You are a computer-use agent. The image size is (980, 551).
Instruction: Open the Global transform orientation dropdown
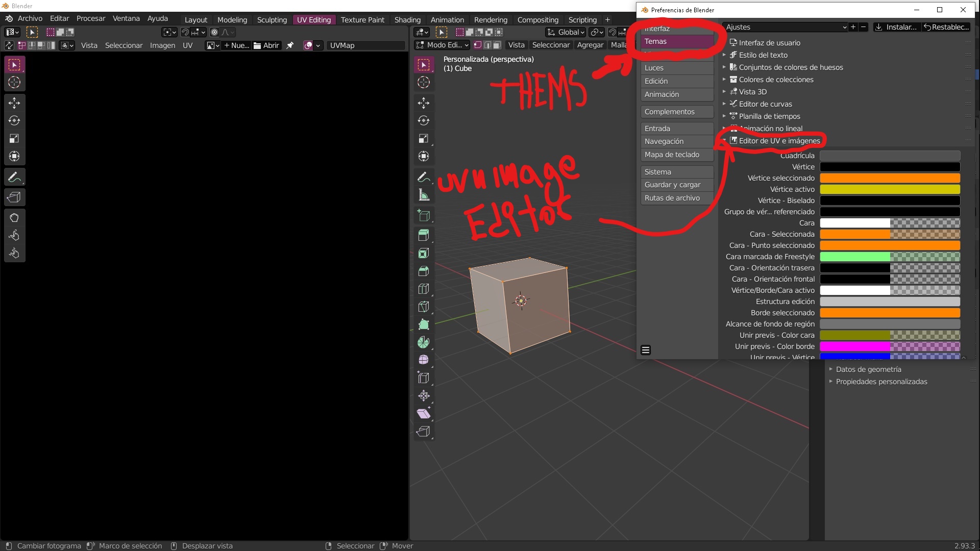[566, 32]
